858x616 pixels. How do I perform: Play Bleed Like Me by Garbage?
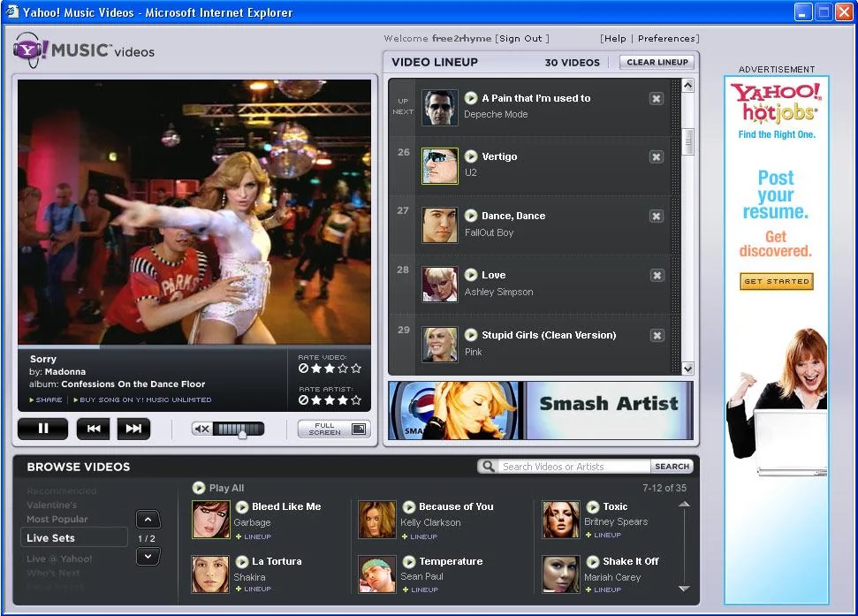[242, 506]
